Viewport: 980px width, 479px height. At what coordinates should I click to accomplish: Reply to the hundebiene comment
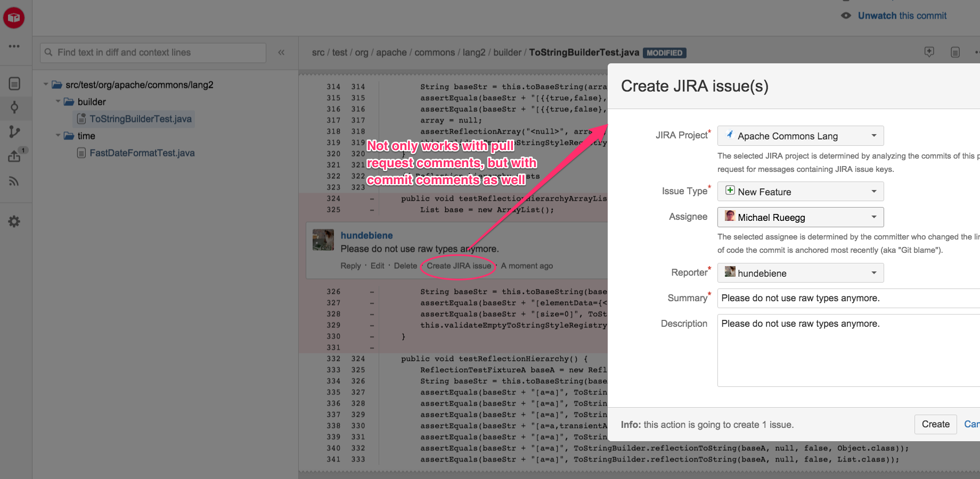coord(350,266)
